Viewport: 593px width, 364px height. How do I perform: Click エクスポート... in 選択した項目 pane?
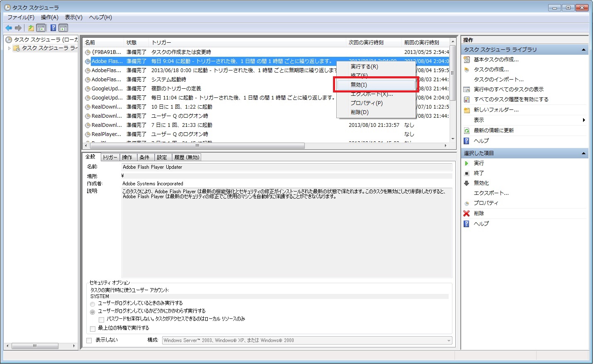point(491,193)
